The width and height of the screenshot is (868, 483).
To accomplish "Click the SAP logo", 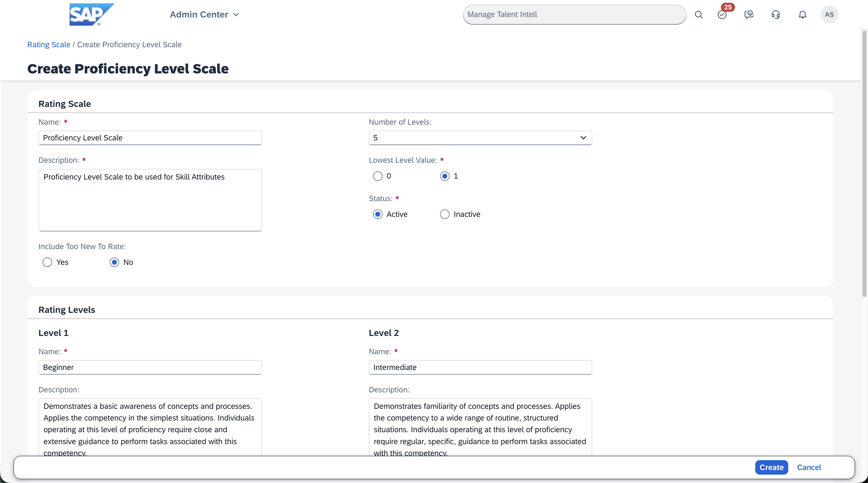I will pyautogui.click(x=91, y=14).
